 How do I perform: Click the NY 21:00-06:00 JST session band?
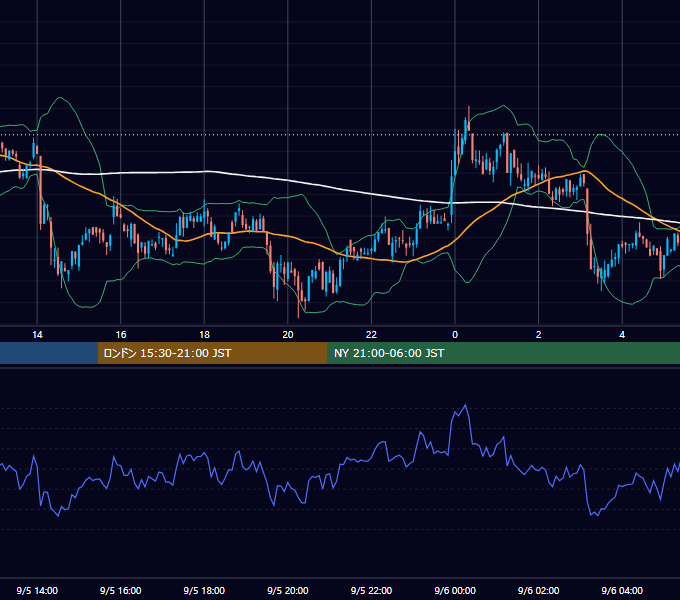point(503,353)
